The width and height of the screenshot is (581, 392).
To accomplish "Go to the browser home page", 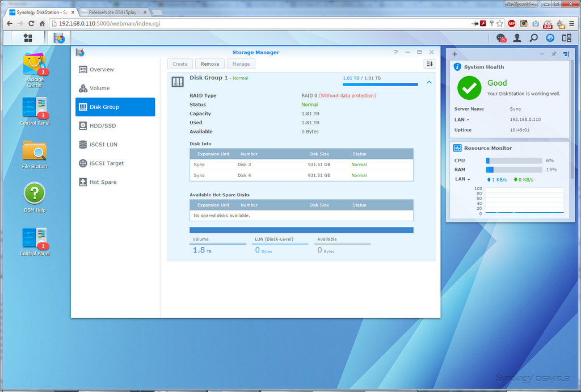I will coord(42,23).
